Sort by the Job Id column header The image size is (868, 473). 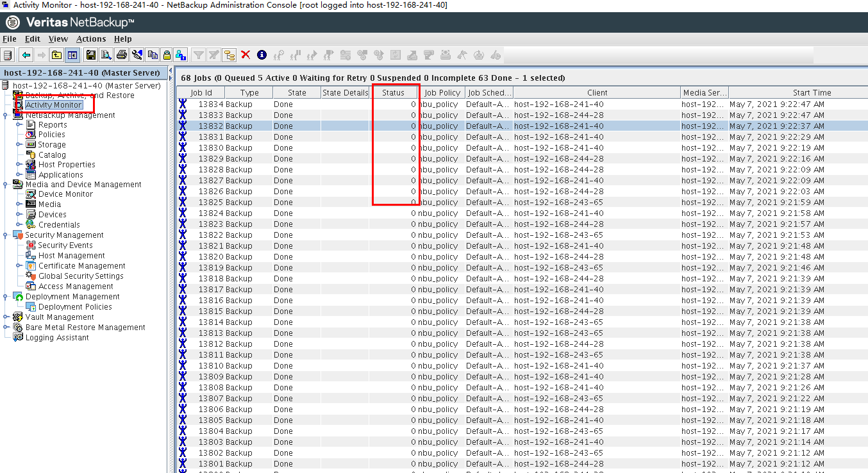(201, 93)
